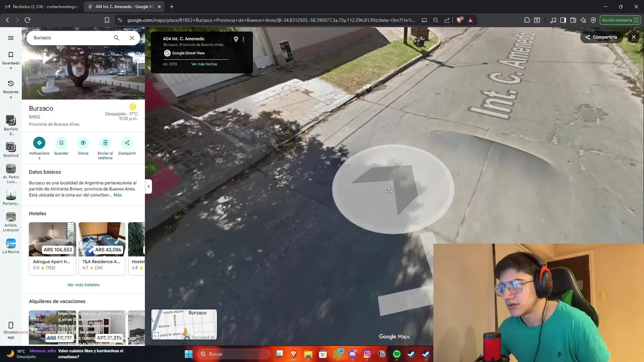Select the 404 Int. C. Amenedo Maps tab
Image resolution: width=644 pixels, height=362 pixels.
(x=123, y=7)
